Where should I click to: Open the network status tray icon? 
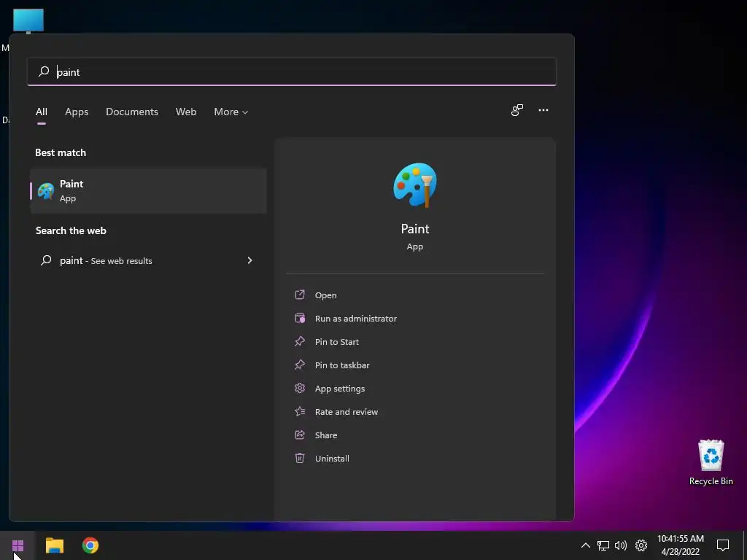click(x=603, y=545)
